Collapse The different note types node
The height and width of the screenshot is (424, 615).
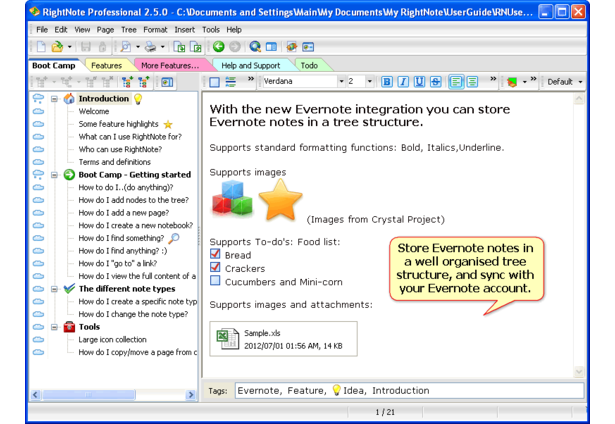click(x=55, y=289)
